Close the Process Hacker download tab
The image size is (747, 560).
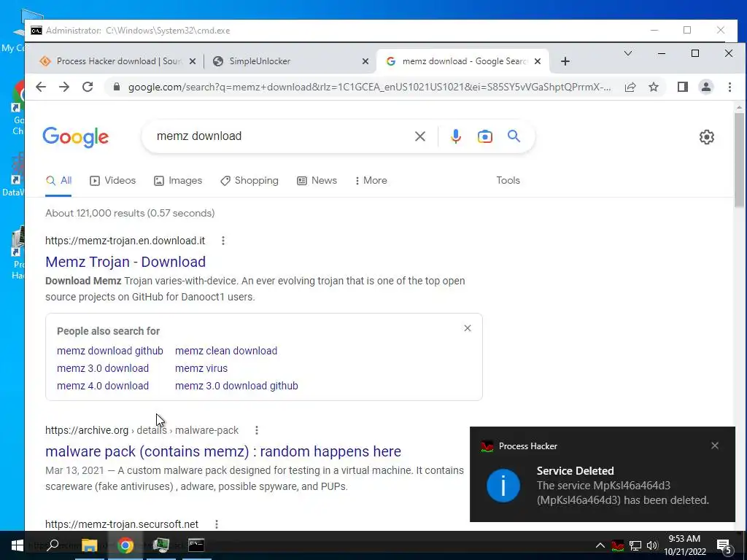193,61
